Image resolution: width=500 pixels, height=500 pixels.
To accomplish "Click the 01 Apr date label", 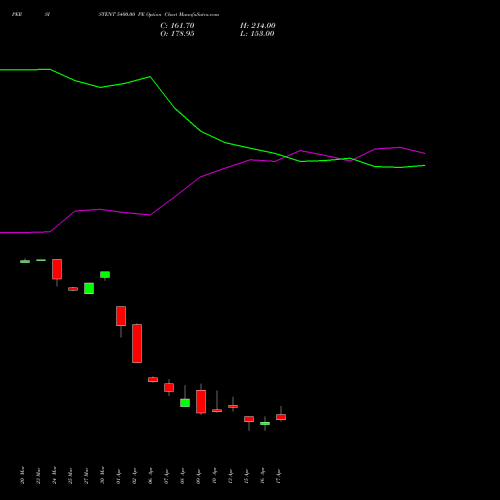I will click(x=118, y=476).
